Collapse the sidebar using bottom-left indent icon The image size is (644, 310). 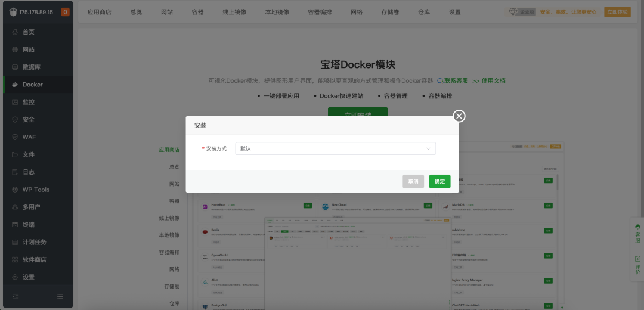[16, 296]
